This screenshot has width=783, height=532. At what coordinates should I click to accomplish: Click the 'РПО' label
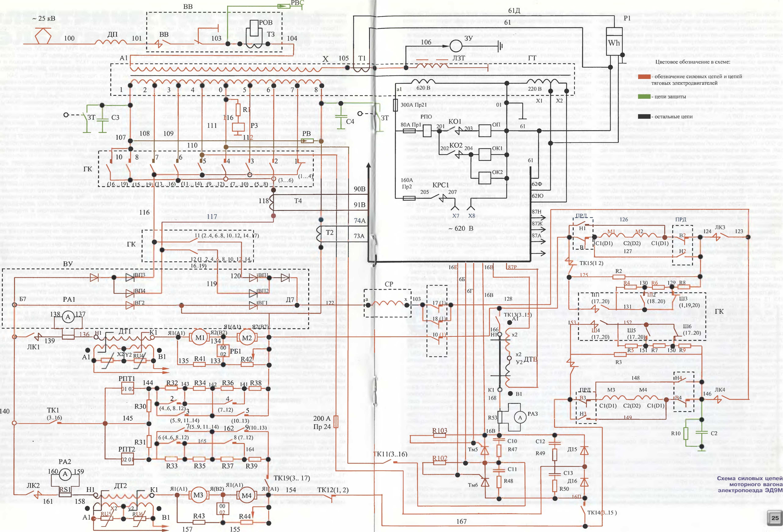426,117
